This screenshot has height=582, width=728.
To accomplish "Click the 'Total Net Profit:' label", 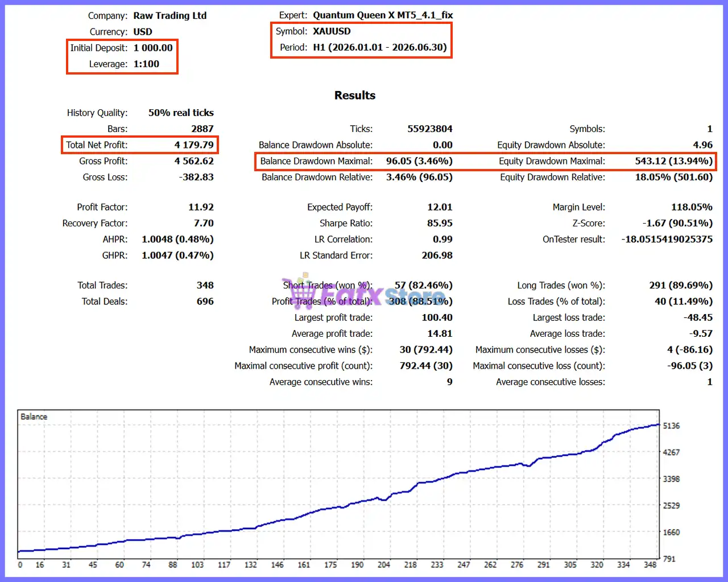I will 97,145.
